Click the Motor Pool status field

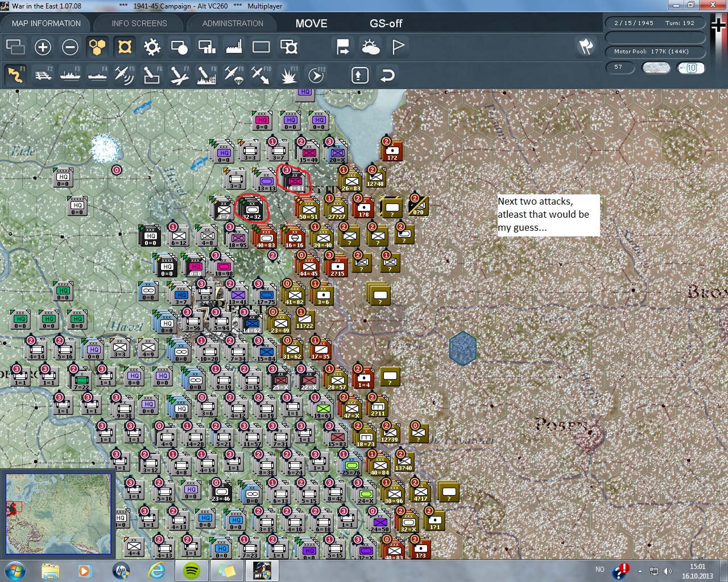[x=655, y=52]
